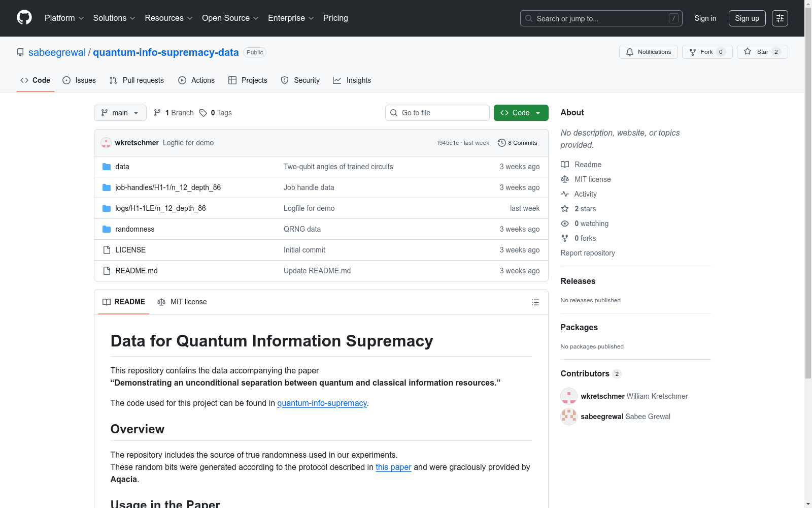Open the 'Two-qubit angles of trained circuits' commit message
The width and height of the screenshot is (812, 508).
tap(339, 167)
